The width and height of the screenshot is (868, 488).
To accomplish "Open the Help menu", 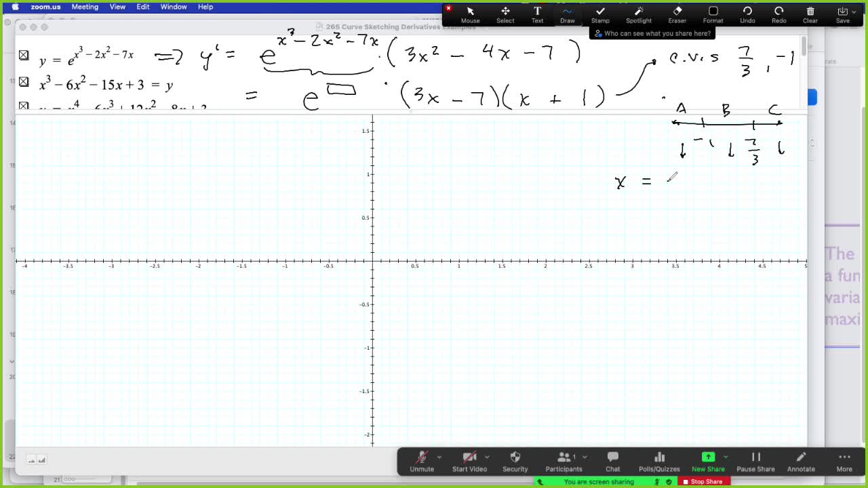I will (x=205, y=7).
